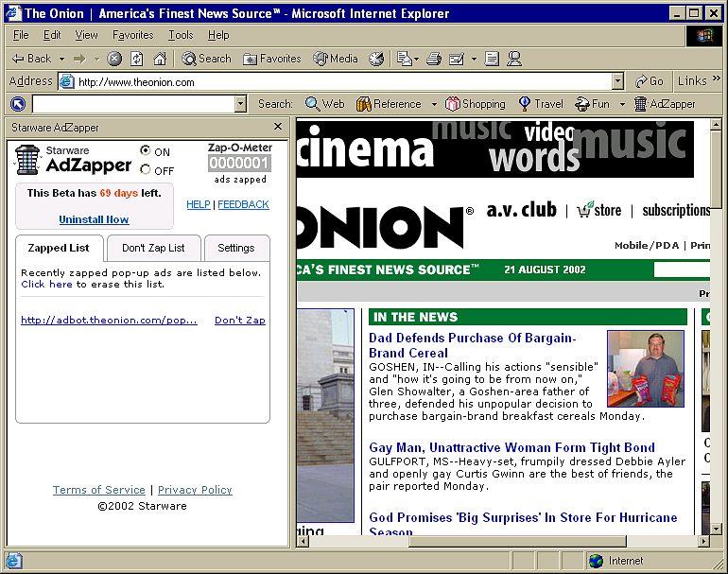The width and height of the screenshot is (728, 574).
Task: Open the Search toolbar button
Action: point(207,59)
